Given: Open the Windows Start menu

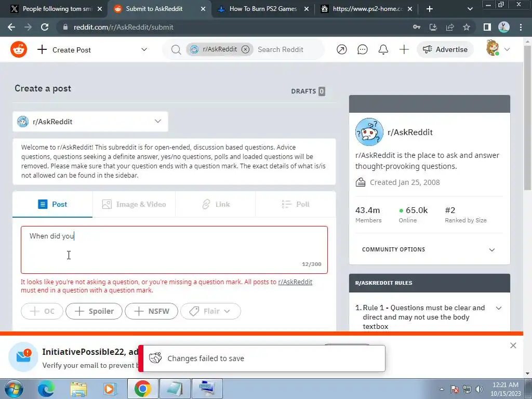Looking at the screenshot, I should (14, 389).
